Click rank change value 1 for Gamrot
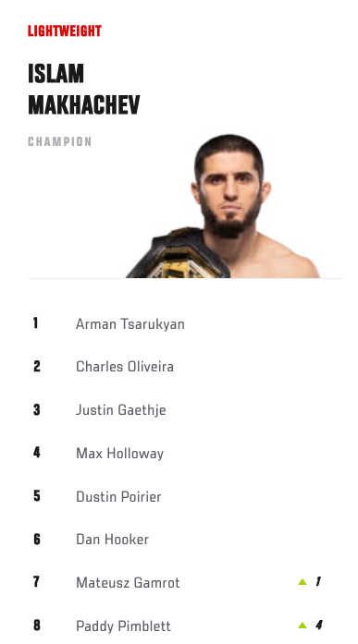The height and width of the screenshot is (644, 358). pyautogui.click(x=317, y=581)
